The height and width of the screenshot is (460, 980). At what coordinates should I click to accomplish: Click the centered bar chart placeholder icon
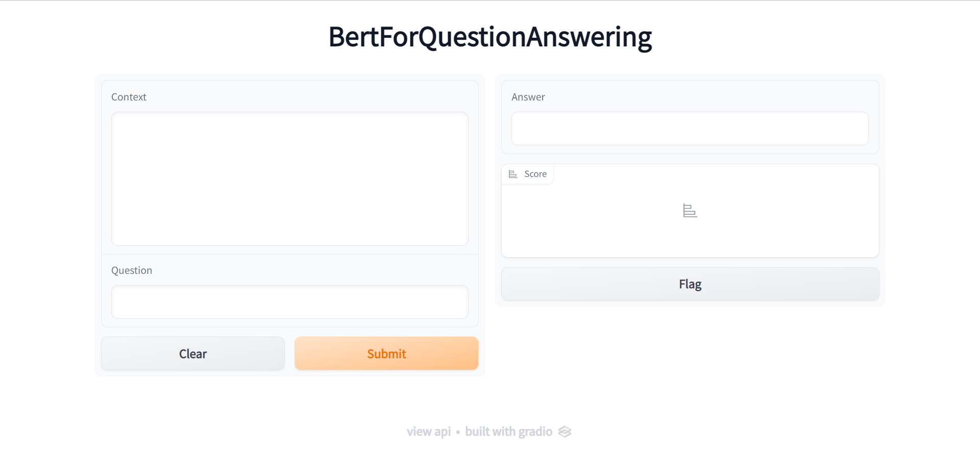[x=690, y=211]
